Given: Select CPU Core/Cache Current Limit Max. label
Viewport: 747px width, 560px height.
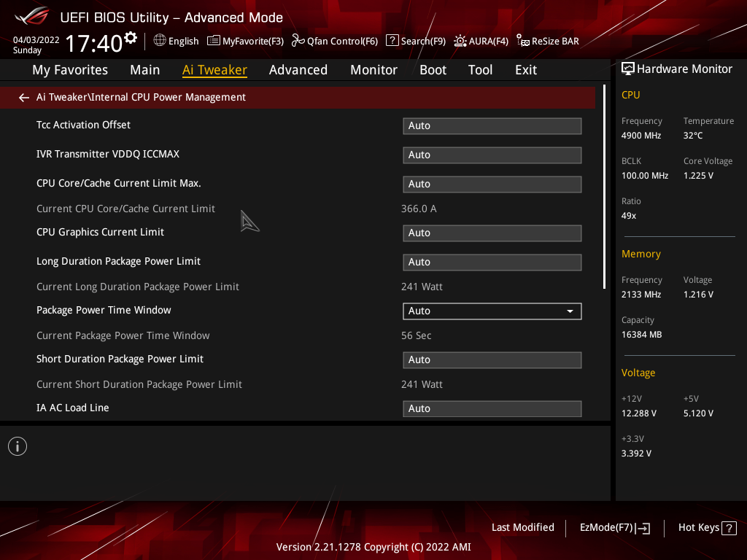Looking at the screenshot, I should [119, 183].
